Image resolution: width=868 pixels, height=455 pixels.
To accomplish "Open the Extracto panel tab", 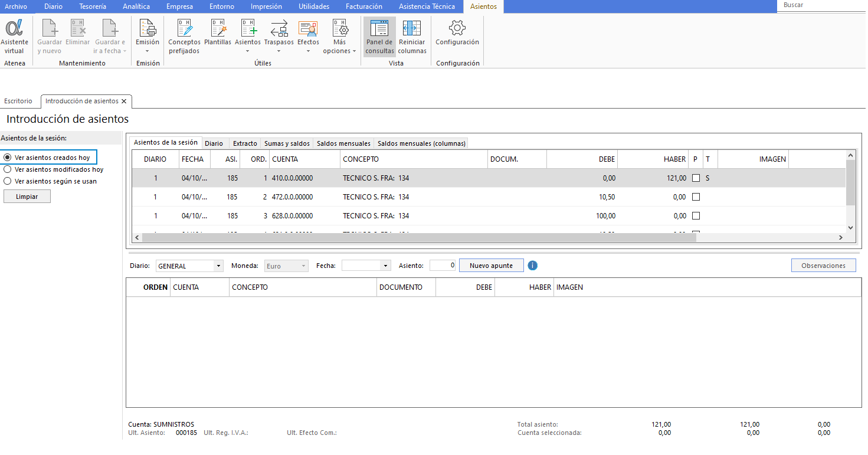I will click(x=245, y=143).
